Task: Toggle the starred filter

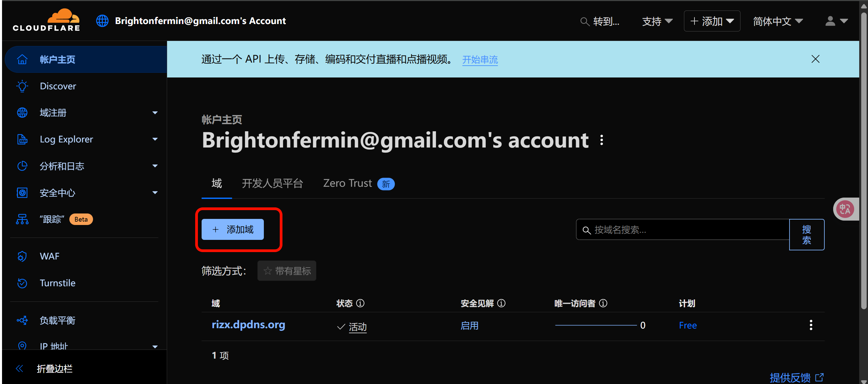Action: [287, 271]
